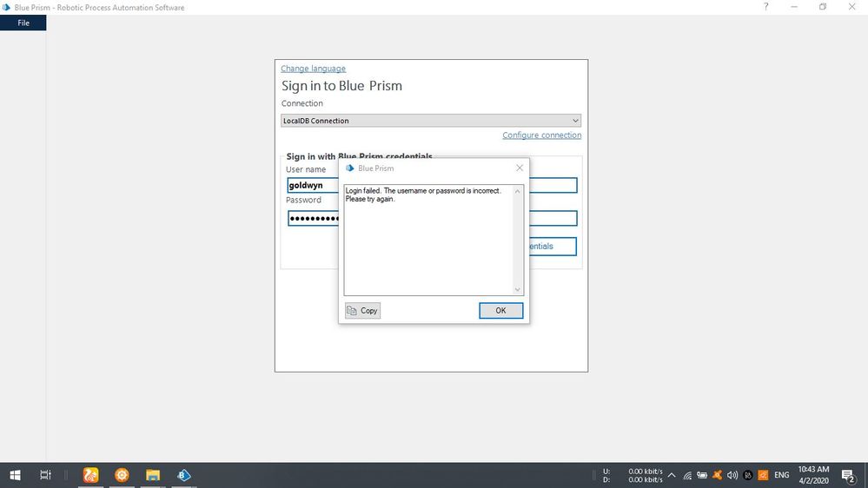This screenshot has height=488, width=868.
Task: Open the clock showing 10:43 AM
Action: pyautogui.click(x=813, y=475)
